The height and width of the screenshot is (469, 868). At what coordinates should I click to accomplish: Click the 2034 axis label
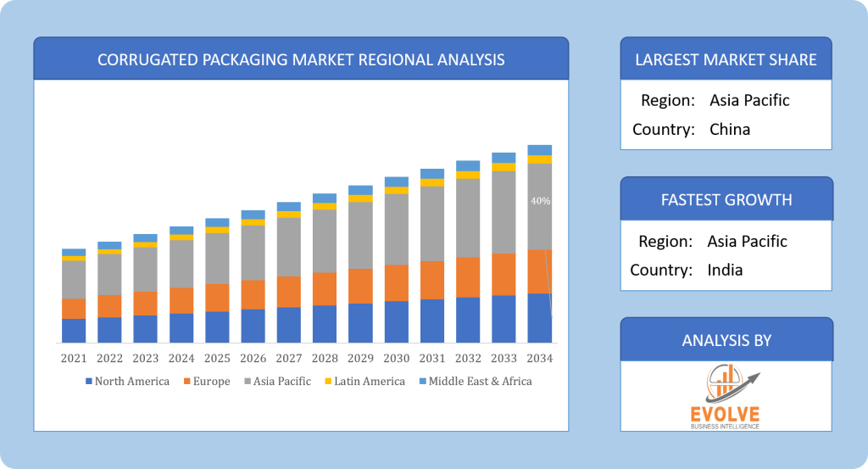point(540,358)
